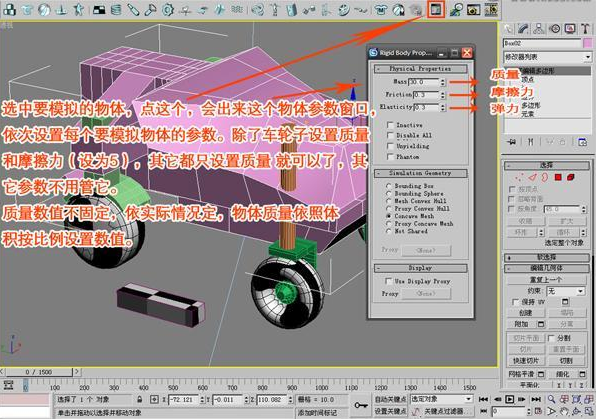
Task: Select Bounding Box simulation geometry
Action: (x=388, y=186)
